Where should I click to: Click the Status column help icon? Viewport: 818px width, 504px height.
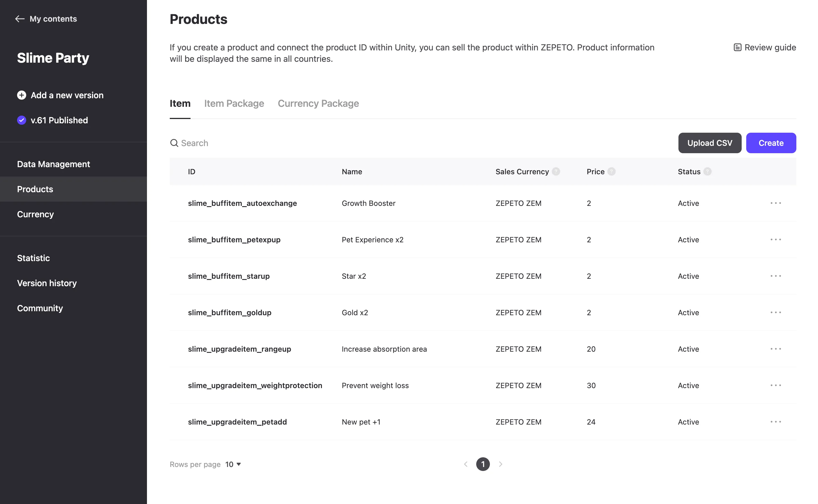click(707, 171)
